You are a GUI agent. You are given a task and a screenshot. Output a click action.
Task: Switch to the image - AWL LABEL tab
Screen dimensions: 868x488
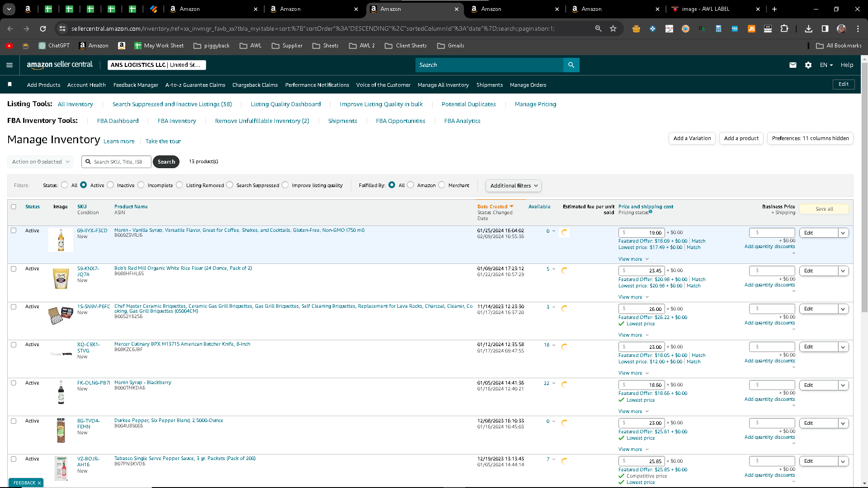(x=715, y=9)
